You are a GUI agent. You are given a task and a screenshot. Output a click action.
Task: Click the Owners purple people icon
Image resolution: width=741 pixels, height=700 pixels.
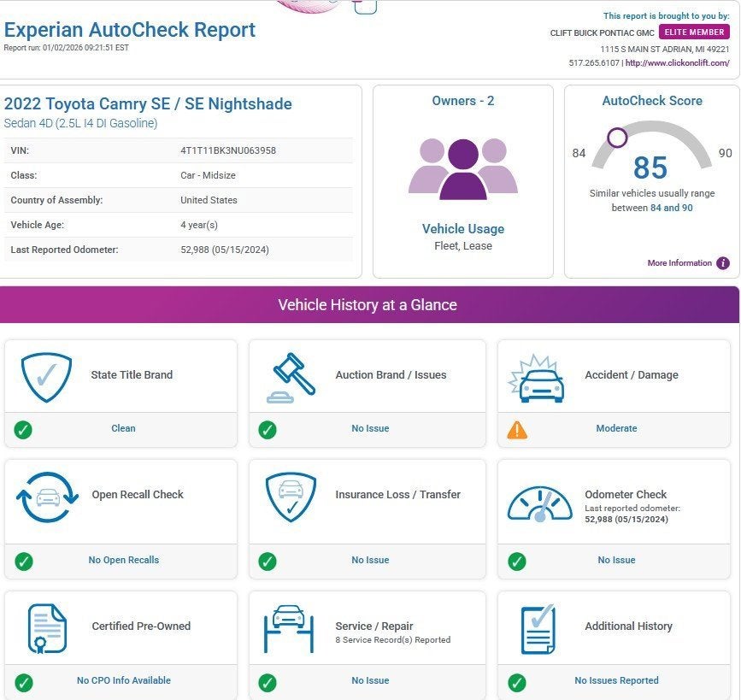462,168
